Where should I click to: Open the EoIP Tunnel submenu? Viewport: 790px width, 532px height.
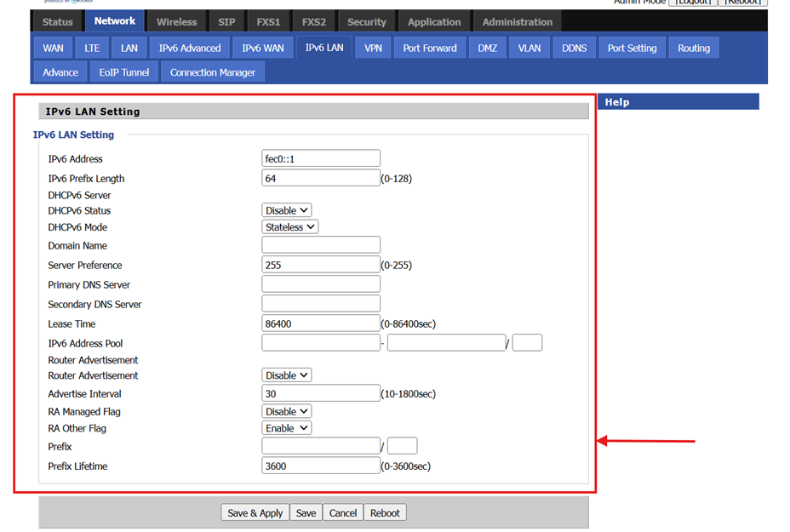(x=123, y=72)
